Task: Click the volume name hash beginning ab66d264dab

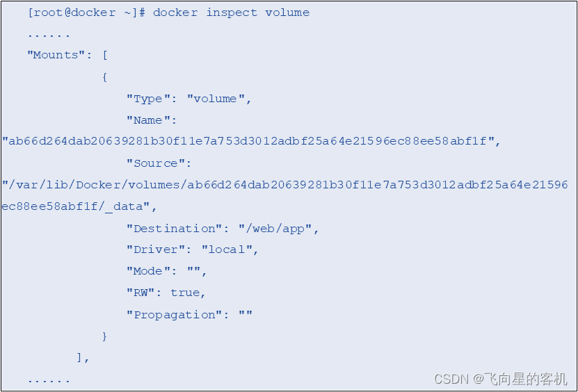Action: point(251,141)
